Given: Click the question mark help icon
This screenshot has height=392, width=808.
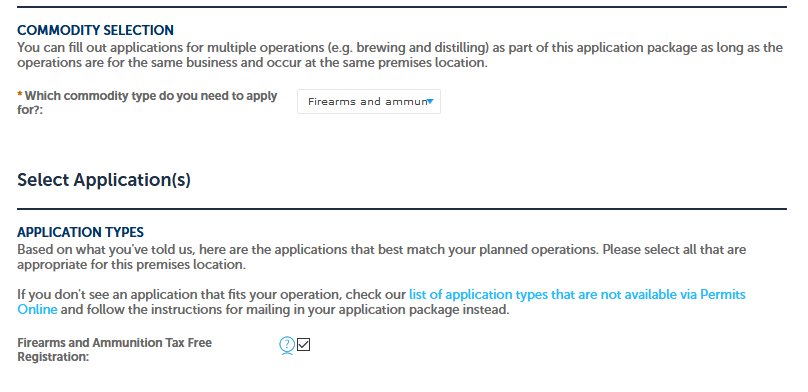Looking at the screenshot, I should [287, 345].
